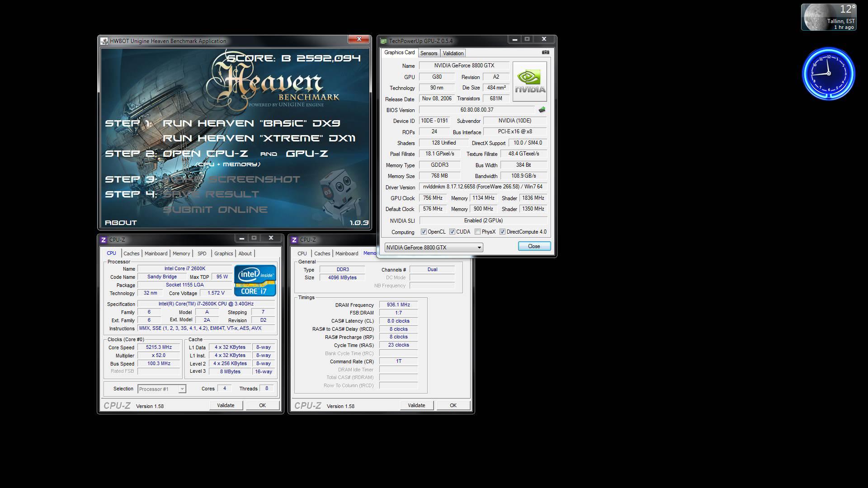Click the blue analog clock gadget
The height and width of the screenshot is (488, 868).
[828, 74]
